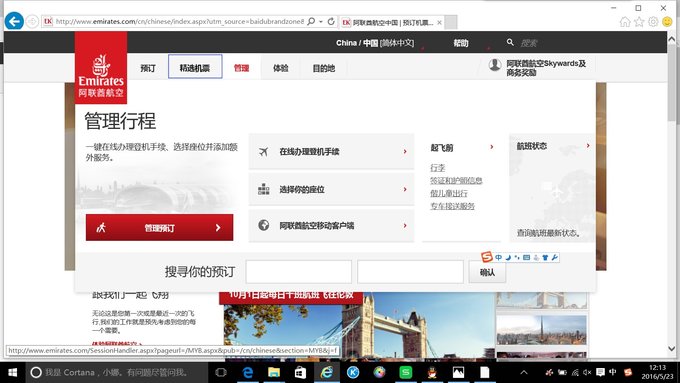Open the Windows Start button

13,372
